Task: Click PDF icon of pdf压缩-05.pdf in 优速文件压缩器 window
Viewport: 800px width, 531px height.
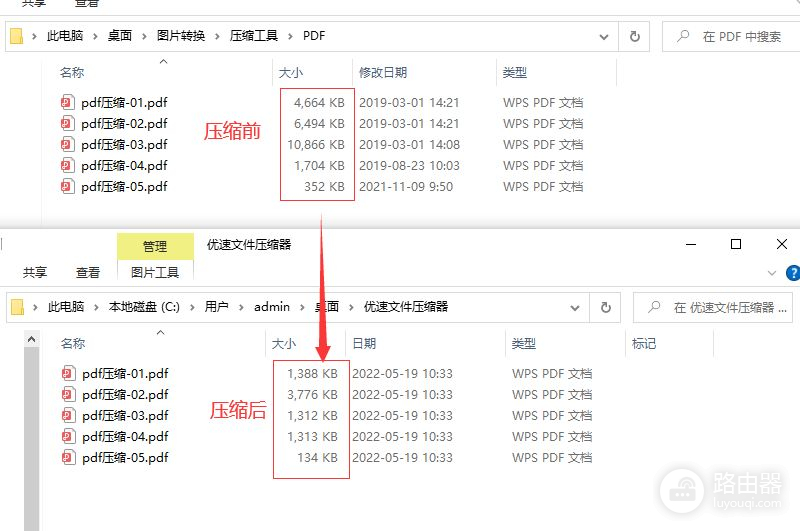Action: tap(69, 457)
